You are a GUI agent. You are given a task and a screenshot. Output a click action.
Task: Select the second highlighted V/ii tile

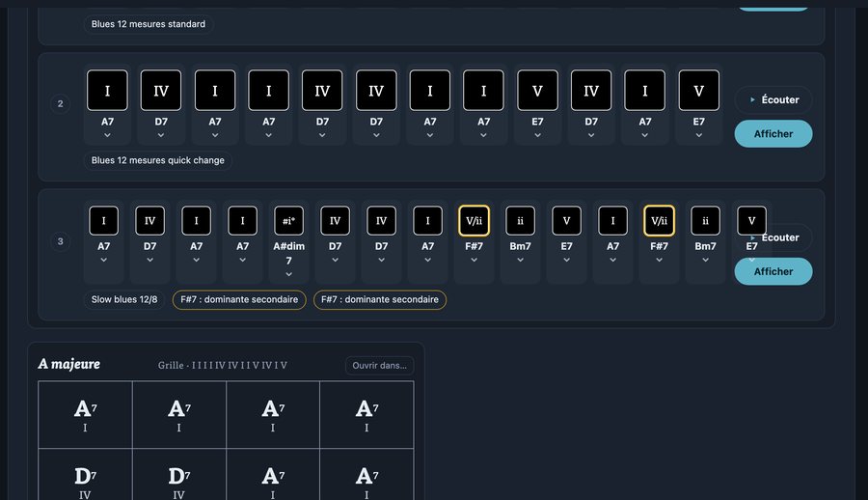[660, 221]
